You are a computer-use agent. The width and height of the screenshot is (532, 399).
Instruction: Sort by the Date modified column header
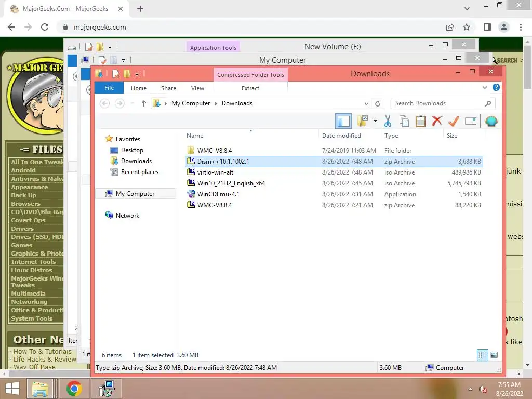click(x=341, y=136)
